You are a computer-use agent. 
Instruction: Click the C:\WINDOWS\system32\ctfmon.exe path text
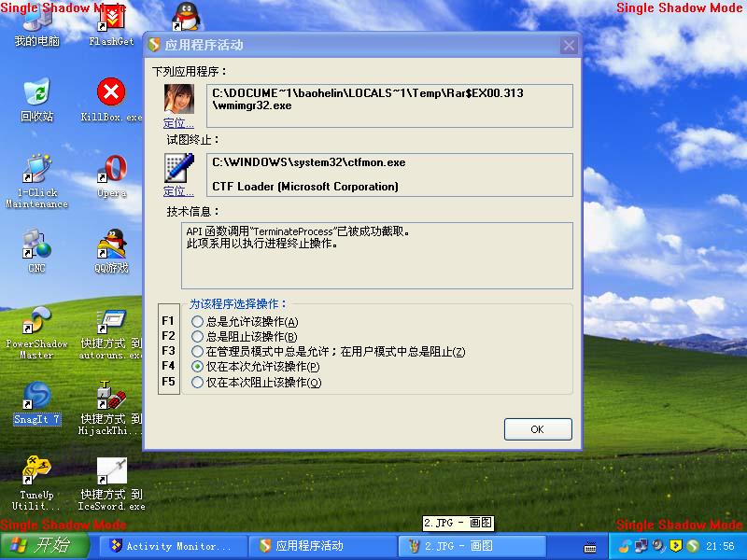tap(309, 162)
